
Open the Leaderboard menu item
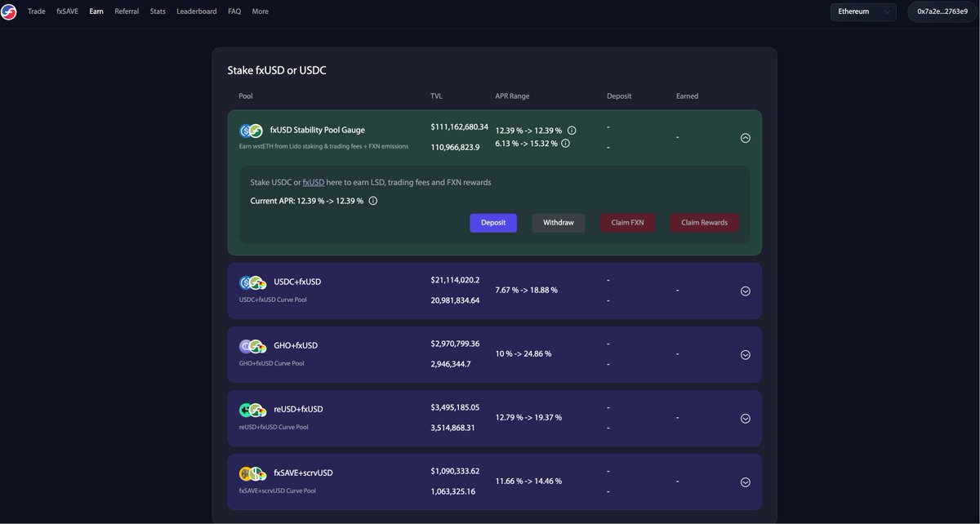196,11
